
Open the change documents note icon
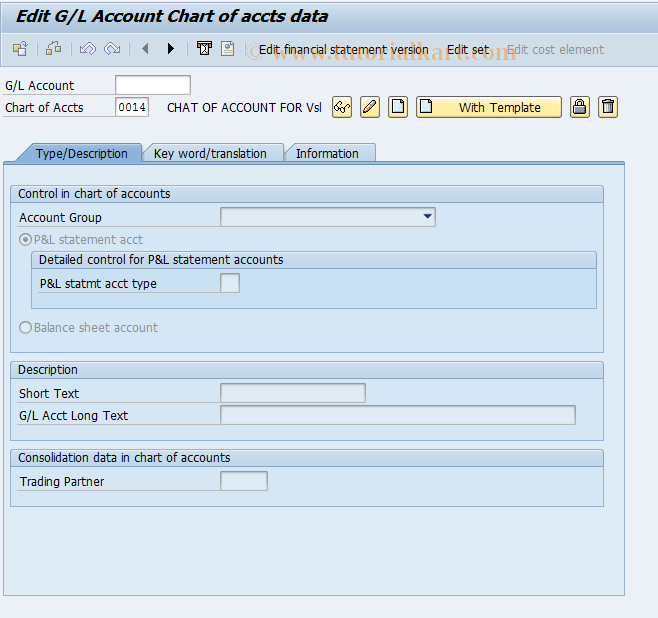[x=228, y=49]
